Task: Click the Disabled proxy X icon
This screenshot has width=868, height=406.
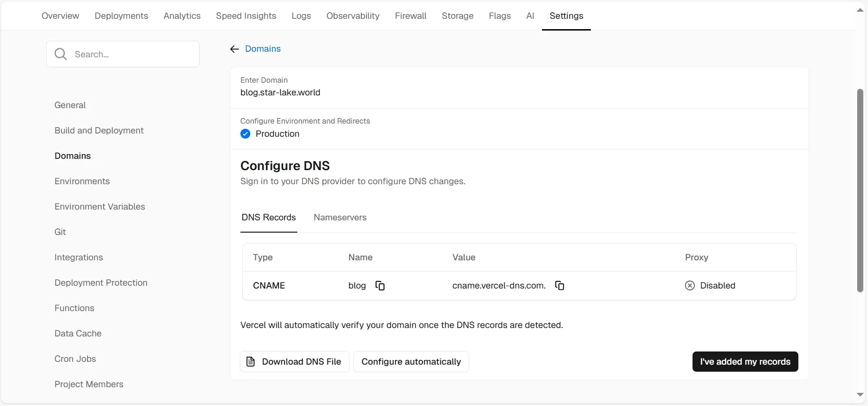Action: pos(690,286)
